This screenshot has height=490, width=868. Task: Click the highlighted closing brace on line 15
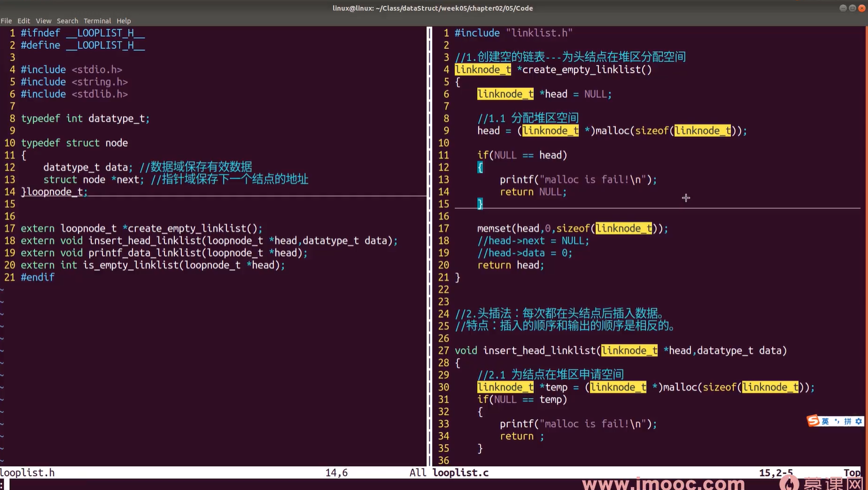click(x=480, y=204)
